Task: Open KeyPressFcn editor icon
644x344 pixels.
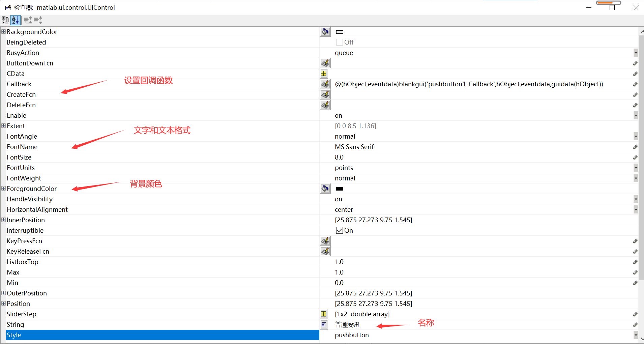Action: [x=325, y=241]
